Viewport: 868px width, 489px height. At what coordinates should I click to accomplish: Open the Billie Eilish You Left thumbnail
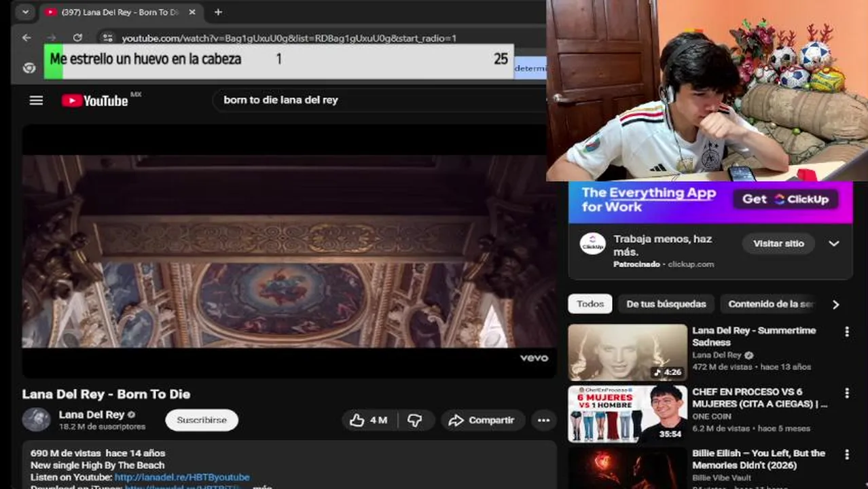(628, 468)
